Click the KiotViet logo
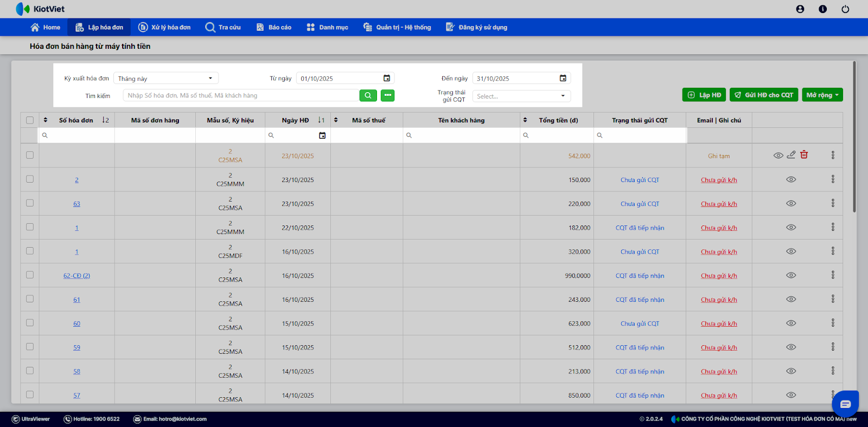The height and width of the screenshot is (427, 868). coord(40,9)
